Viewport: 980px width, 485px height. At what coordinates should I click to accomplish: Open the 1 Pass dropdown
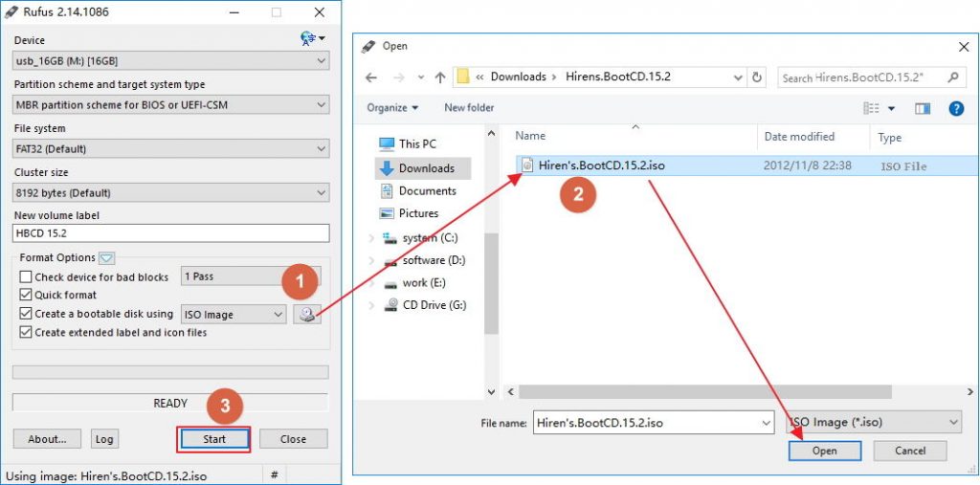[251, 276]
